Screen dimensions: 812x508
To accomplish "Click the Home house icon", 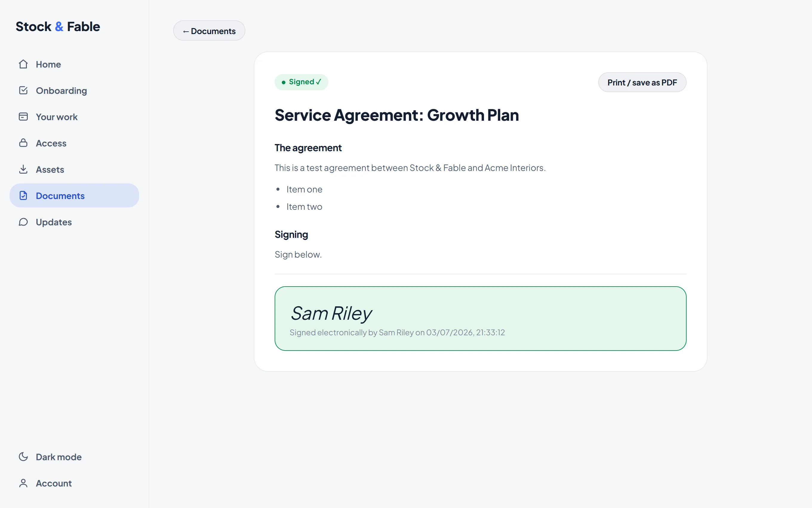I will coord(23,64).
